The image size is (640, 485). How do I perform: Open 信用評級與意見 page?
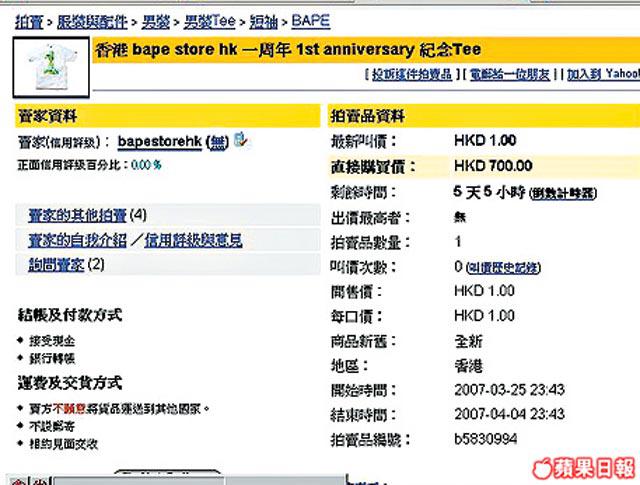point(193,240)
